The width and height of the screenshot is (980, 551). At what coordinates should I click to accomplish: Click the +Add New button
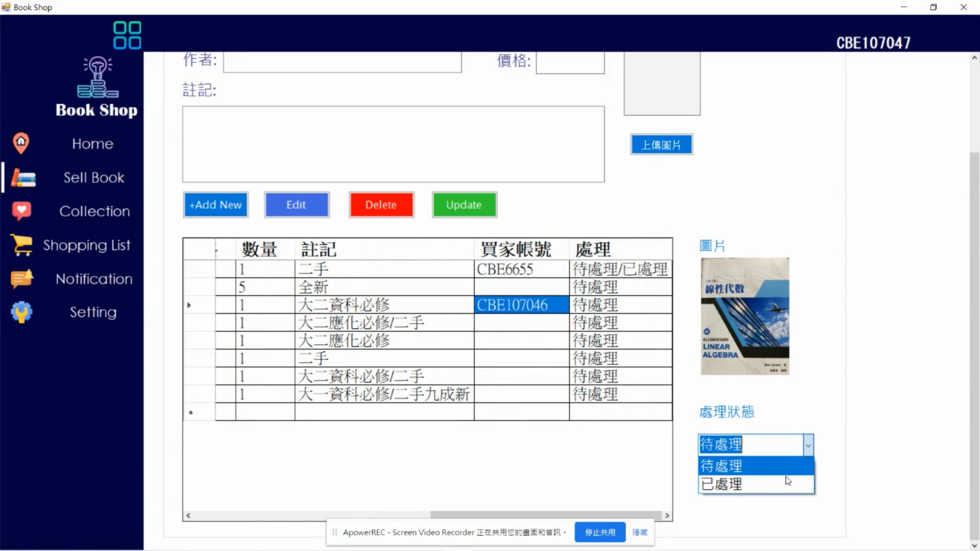(215, 205)
